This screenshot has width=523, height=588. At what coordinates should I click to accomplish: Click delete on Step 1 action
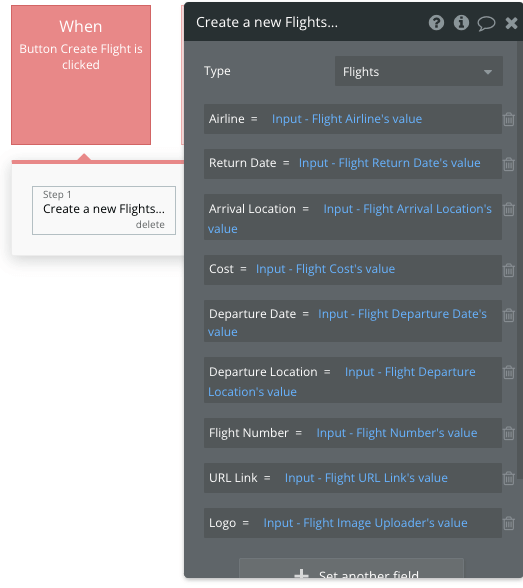[150, 225]
